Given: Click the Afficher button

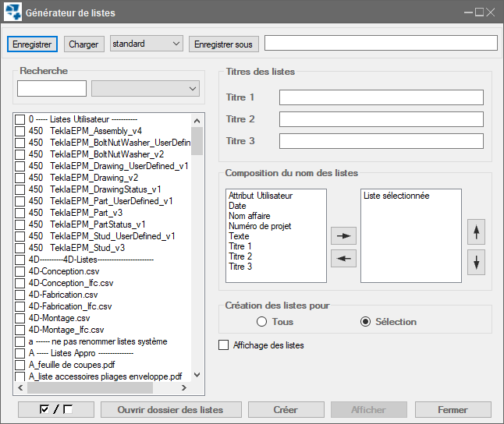Looking at the screenshot, I should pyautogui.click(x=369, y=409).
